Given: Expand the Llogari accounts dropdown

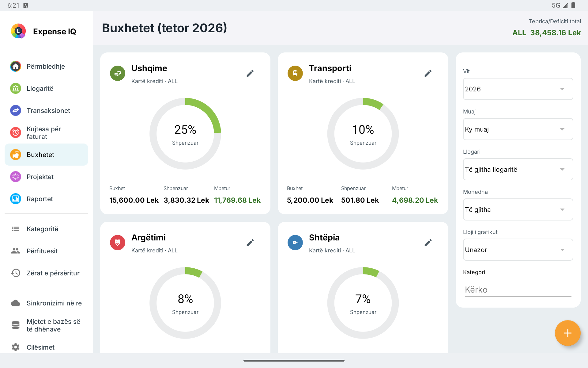Looking at the screenshot, I should [518, 169].
